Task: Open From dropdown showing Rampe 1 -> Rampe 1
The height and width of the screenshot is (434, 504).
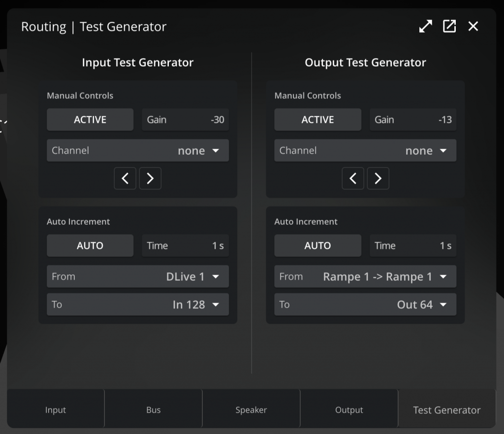Action: [365, 276]
